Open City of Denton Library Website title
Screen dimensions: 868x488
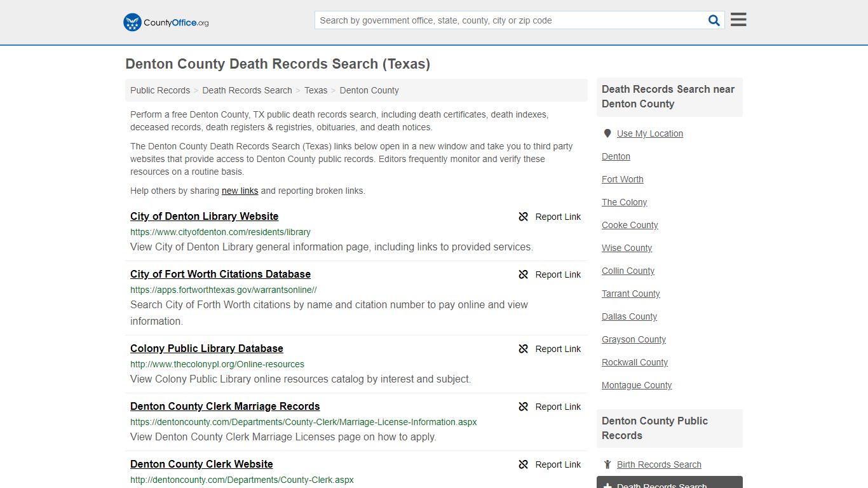(204, 216)
